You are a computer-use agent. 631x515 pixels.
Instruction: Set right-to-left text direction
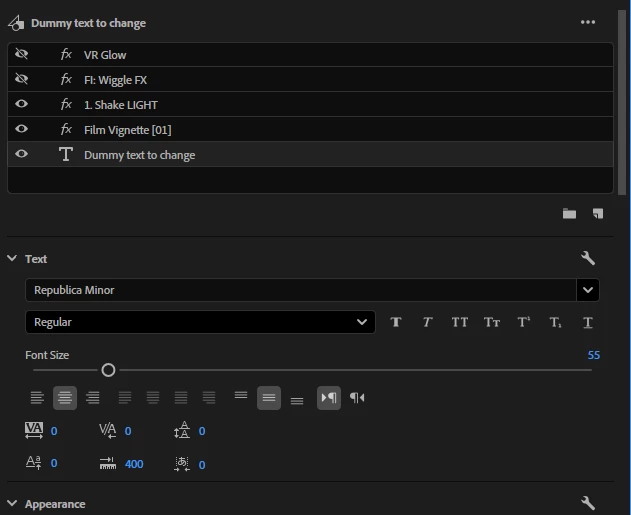coord(357,398)
